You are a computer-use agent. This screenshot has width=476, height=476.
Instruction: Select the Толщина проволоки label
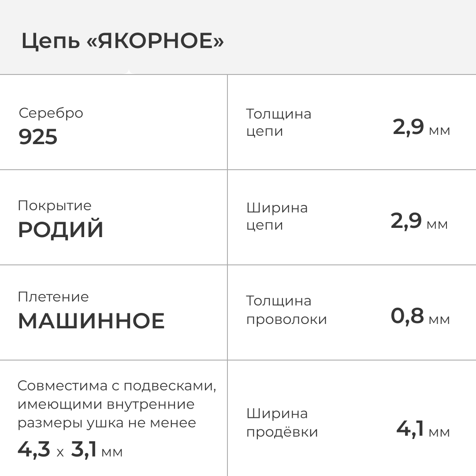tap(286, 310)
